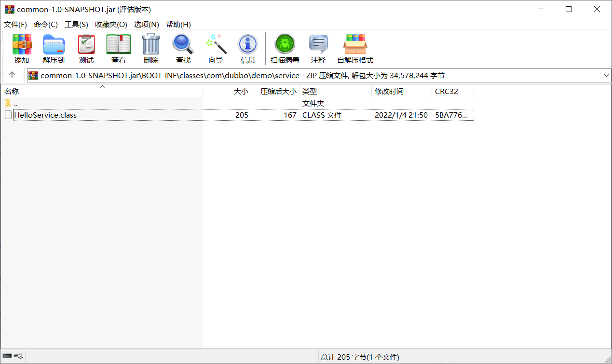Sort by Name (名称) column header

(102, 91)
